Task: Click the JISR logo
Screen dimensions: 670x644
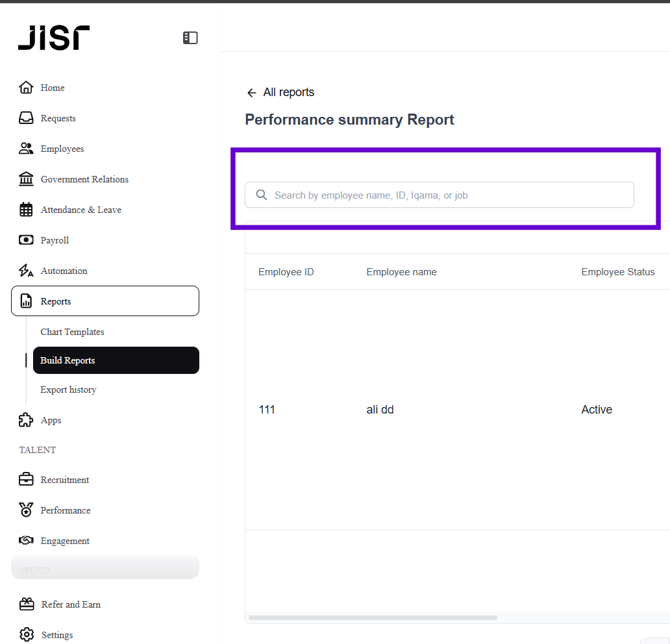Action: (54, 38)
